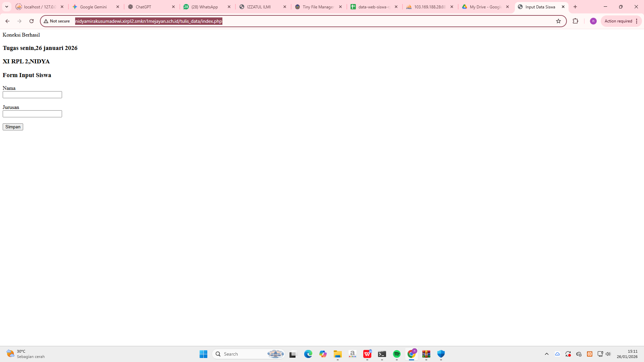Go back to previous page
This screenshot has height=362, width=644.
tap(7, 21)
